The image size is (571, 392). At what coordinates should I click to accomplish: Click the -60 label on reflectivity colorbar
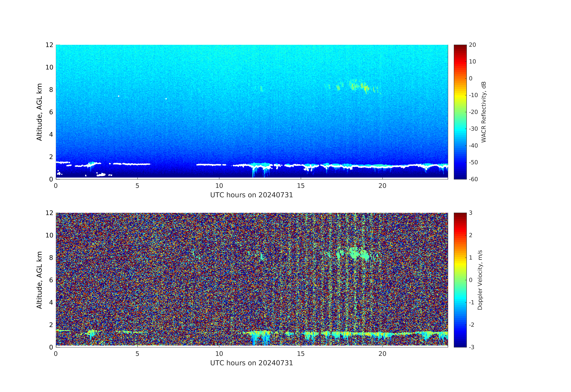click(x=473, y=179)
